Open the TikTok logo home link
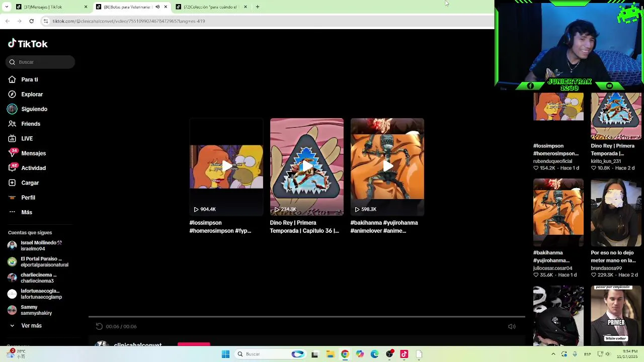 [x=28, y=44]
